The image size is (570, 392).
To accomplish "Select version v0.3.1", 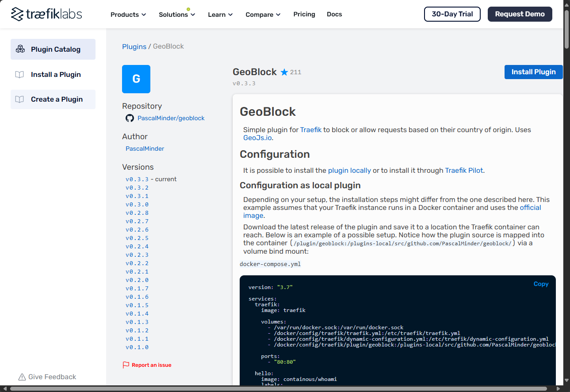I will coord(137,196).
